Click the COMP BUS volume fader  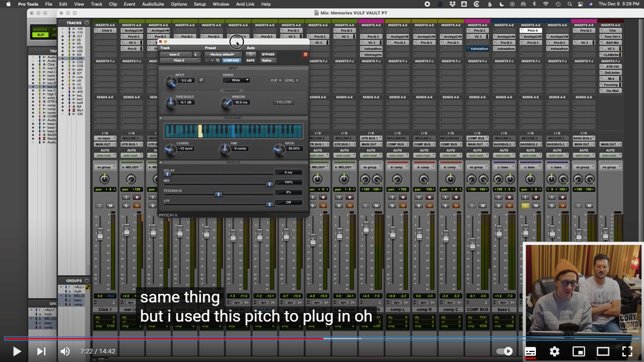(x=473, y=244)
